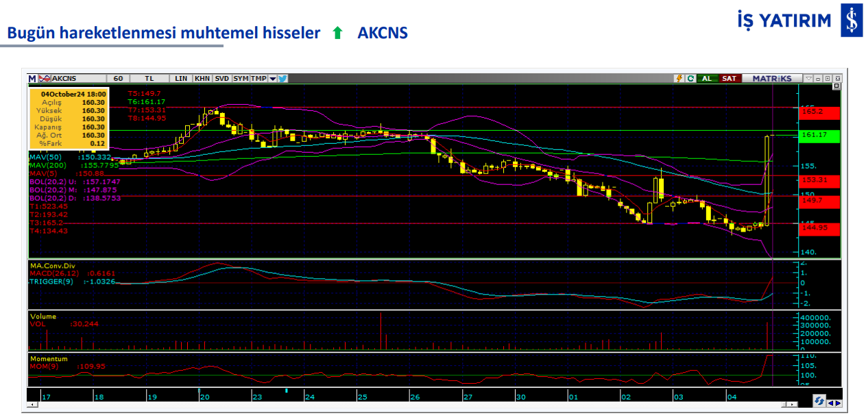The width and height of the screenshot is (868, 420).
Task: Toggle the LIN scale mode
Action: coord(181,78)
